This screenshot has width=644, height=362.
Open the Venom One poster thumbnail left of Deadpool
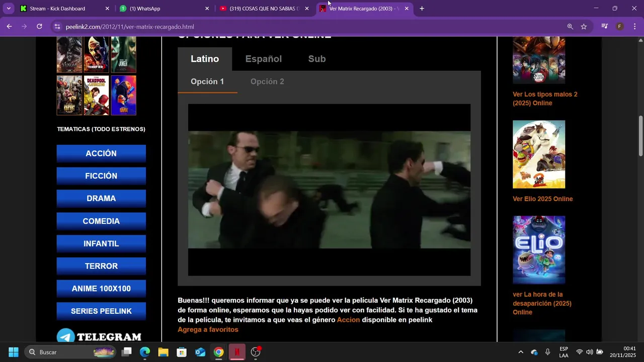[69, 96]
